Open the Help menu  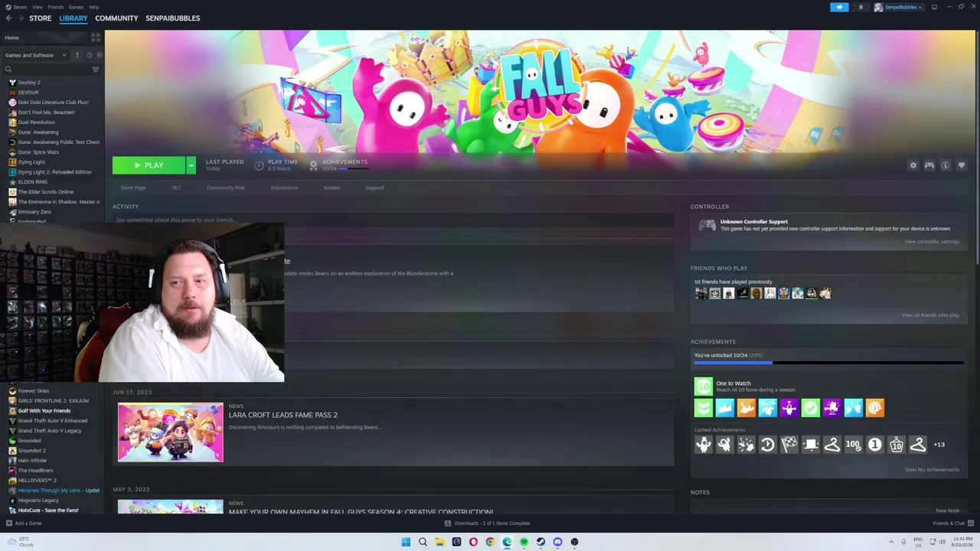pyautogui.click(x=93, y=7)
